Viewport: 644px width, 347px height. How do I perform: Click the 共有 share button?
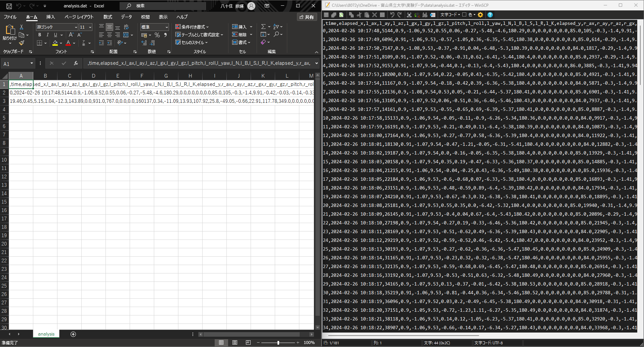(x=307, y=17)
